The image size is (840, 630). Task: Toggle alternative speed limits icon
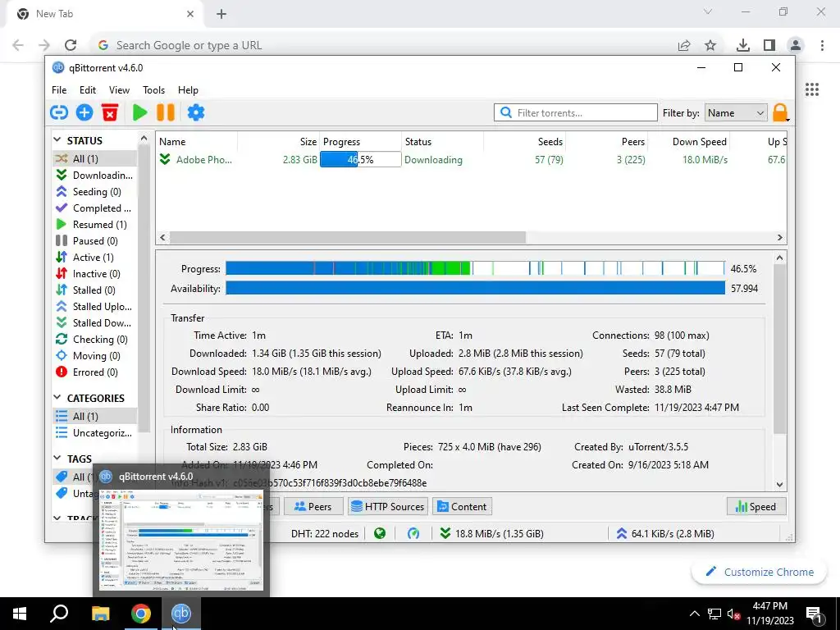coord(413,533)
